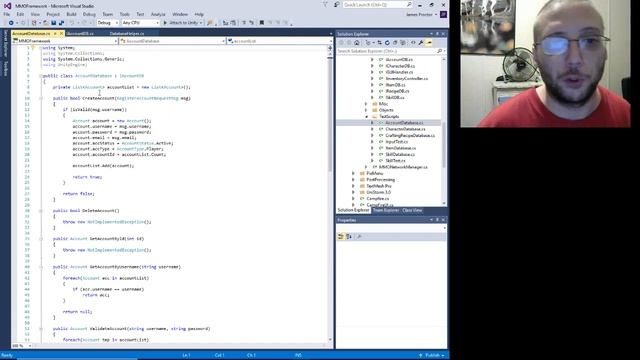This screenshot has height=360, width=640.
Task: Click the notifications flag icon in title bar
Action: pyautogui.click(x=325, y=4)
